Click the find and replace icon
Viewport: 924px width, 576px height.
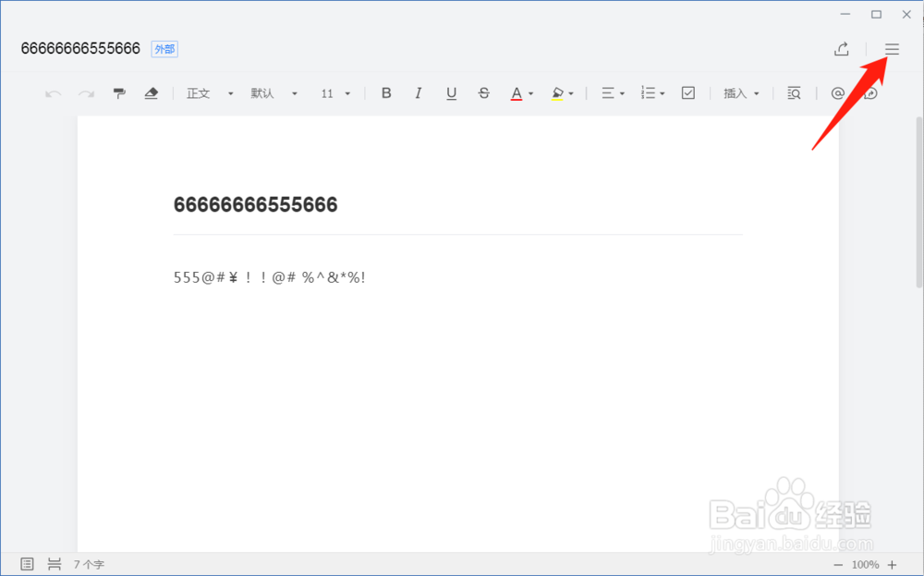(x=794, y=93)
